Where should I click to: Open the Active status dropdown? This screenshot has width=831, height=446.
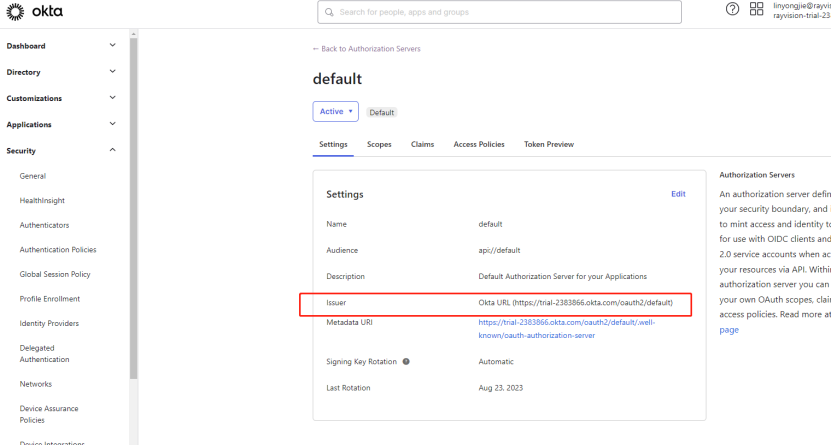336,112
